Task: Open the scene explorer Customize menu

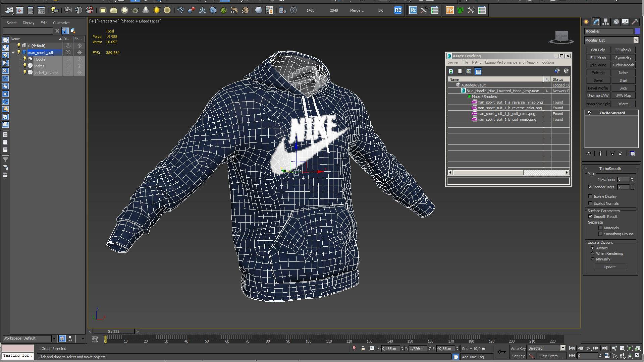Action: 61,23
